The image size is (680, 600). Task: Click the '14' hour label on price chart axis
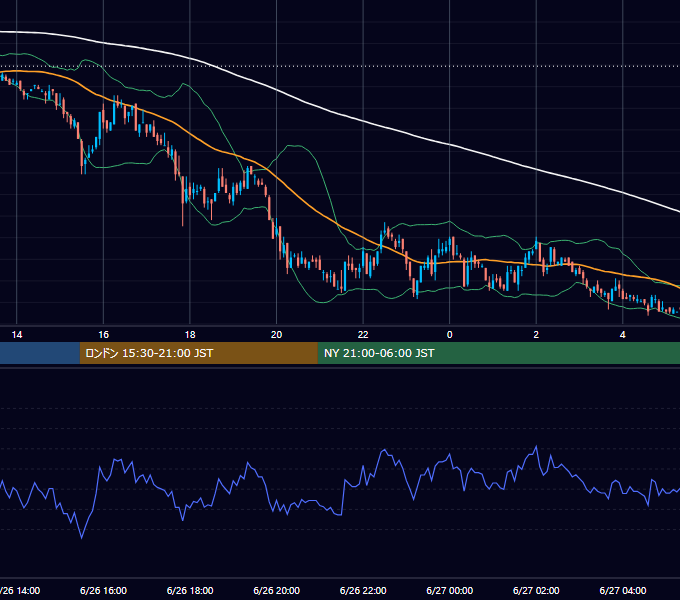click(16, 335)
